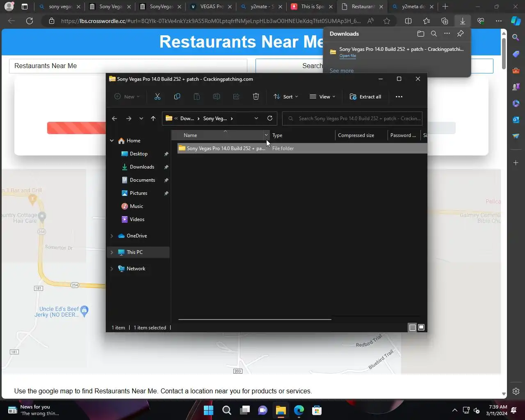Image resolution: width=525 pixels, height=420 pixels.
Task: Add this page to favorites star icon
Action: pos(387,21)
